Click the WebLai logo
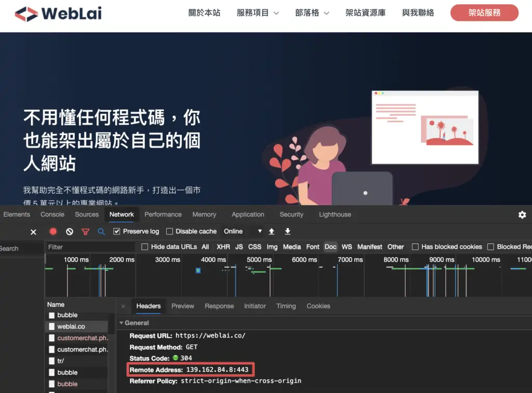 click(58, 14)
